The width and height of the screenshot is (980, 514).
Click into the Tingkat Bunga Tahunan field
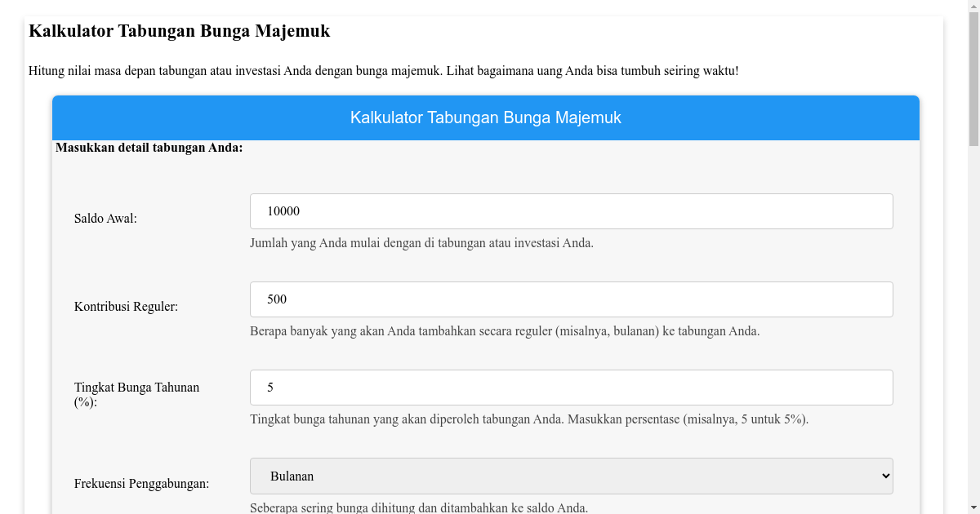[x=570, y=387]
